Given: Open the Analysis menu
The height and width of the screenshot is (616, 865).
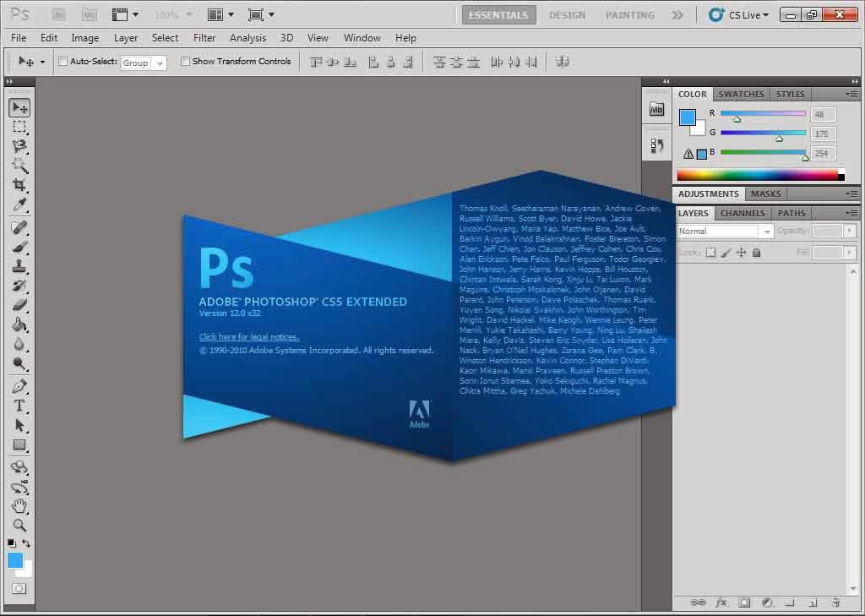Looking at the screenshot, I should coord(248,38).
